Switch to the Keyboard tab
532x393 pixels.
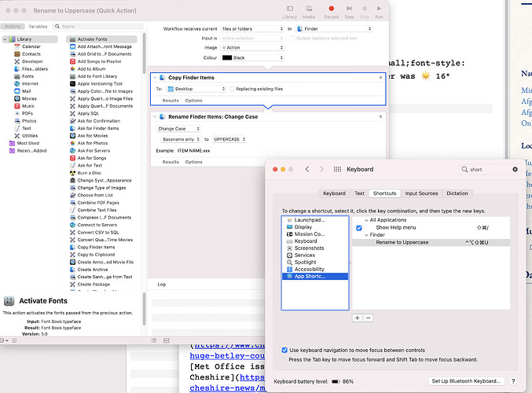click(x=334, y=193)
